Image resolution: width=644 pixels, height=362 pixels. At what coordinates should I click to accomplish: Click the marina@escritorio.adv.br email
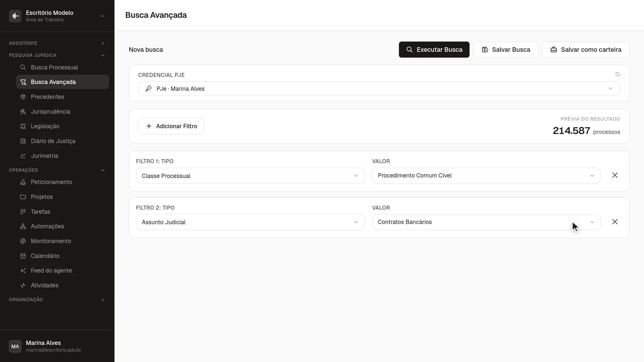point(54,350)
